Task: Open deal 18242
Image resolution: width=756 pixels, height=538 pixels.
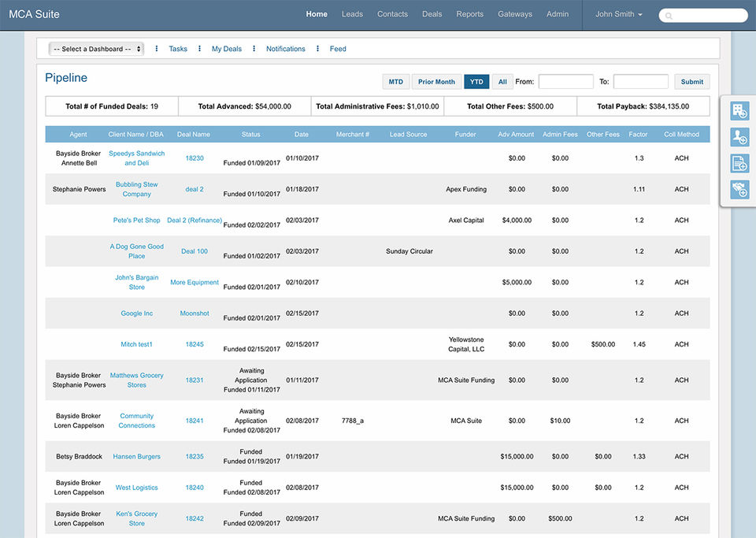Action: click(x=195, y=519)
